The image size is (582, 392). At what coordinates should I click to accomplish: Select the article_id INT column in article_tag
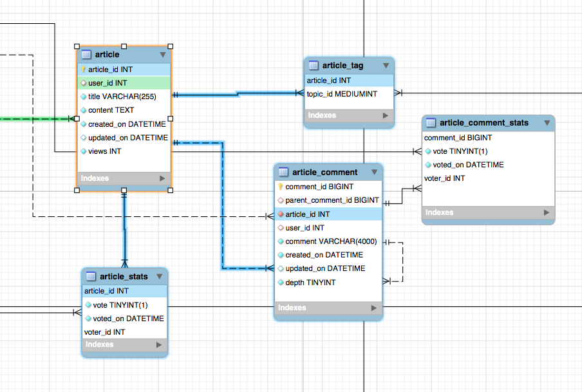coord(349,80)
